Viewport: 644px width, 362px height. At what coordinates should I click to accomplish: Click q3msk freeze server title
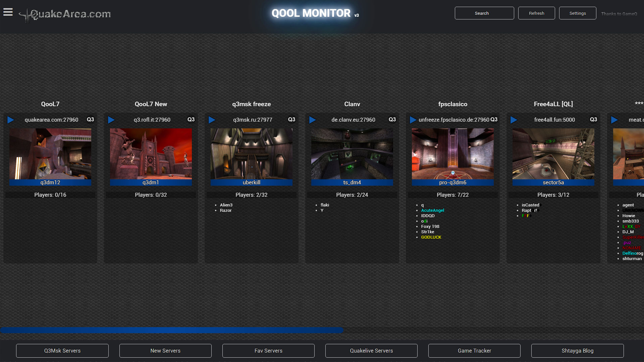coord(252,104)
